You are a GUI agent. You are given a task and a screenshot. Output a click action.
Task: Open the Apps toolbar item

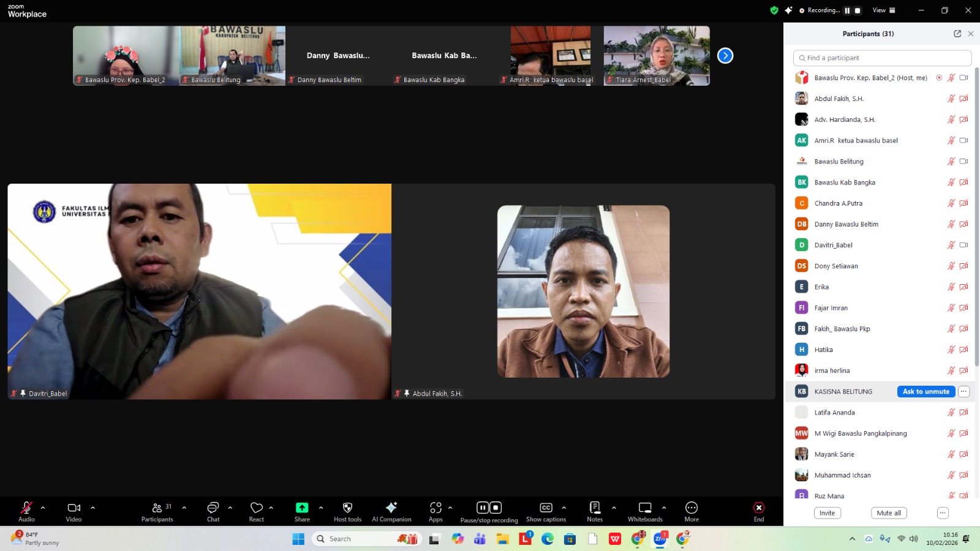[x=435, y=508]
